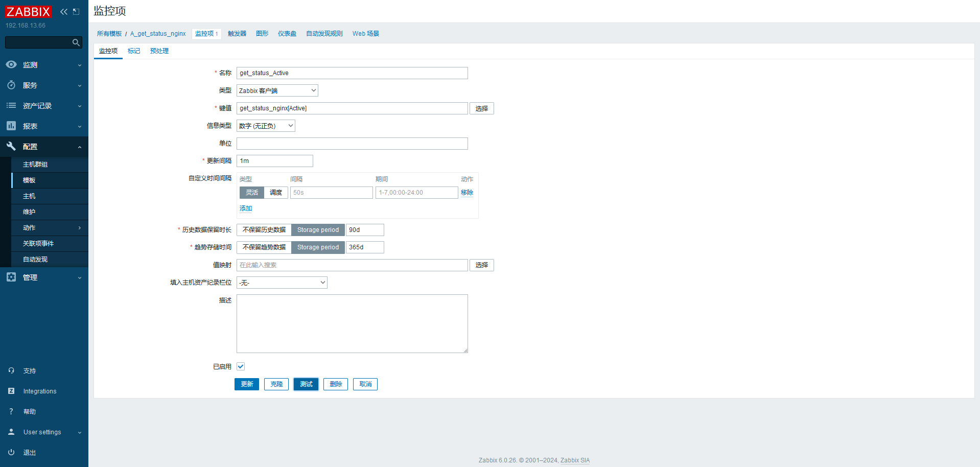Click the sidebar search magnifier icon
980x467 pixels.
(76, 42)
